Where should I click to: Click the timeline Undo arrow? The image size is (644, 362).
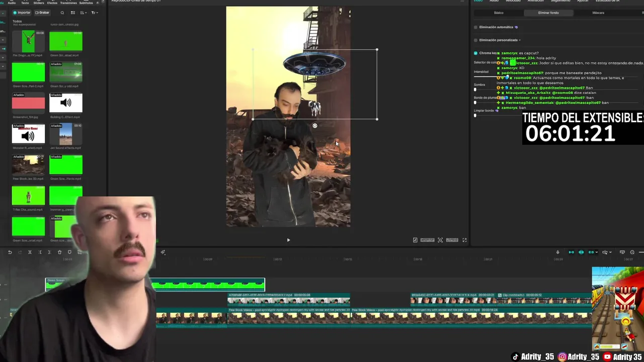[x=10, y=252]
